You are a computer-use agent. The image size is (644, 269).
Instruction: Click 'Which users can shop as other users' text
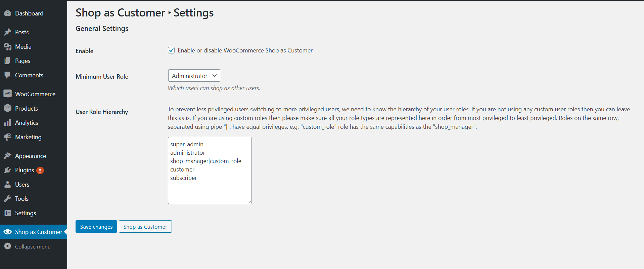click(x=214, y=88)
